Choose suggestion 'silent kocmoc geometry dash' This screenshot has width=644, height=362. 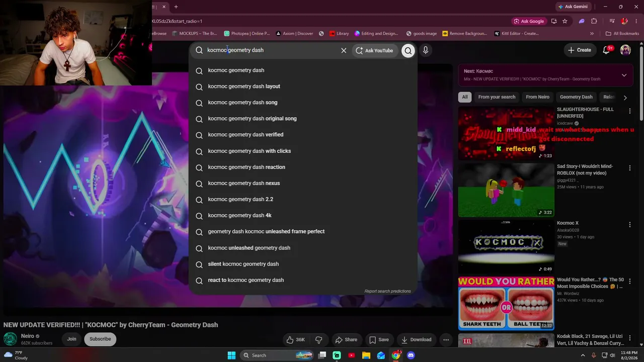tap(303, 264)
